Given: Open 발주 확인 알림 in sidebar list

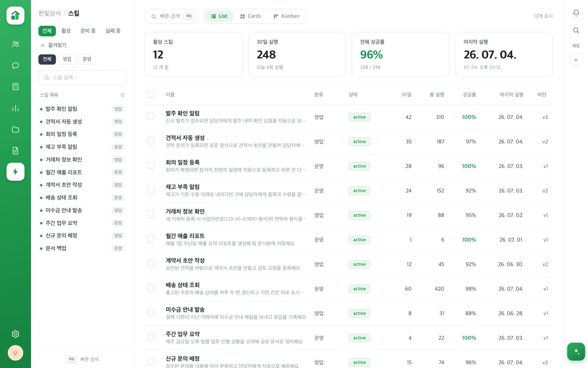Looking at the screenshot, I should pos(82,109).
